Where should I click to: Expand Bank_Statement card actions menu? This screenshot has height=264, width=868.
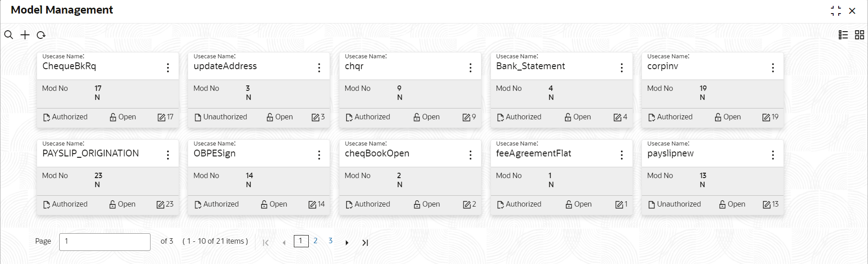(x=622, y=68)
